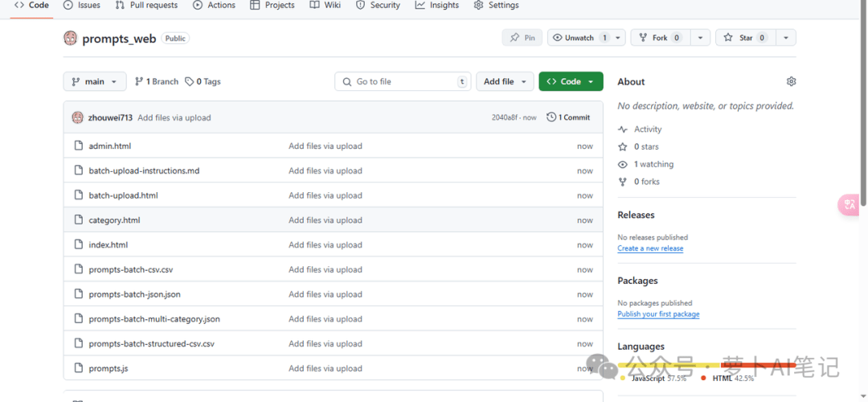The height and width of the screenshot is (402, 868).
Task: Open commit message in batch-upload.html row
Action: (x=325, y=195)
